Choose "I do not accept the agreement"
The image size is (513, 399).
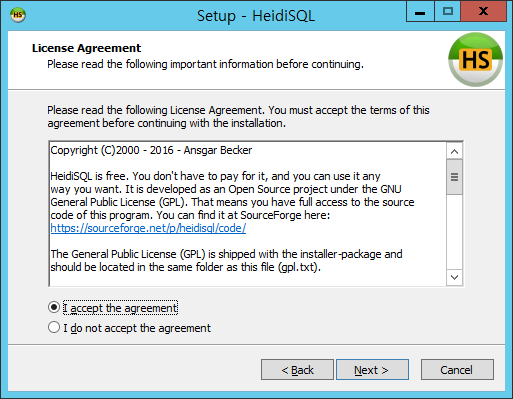[54, 327]
